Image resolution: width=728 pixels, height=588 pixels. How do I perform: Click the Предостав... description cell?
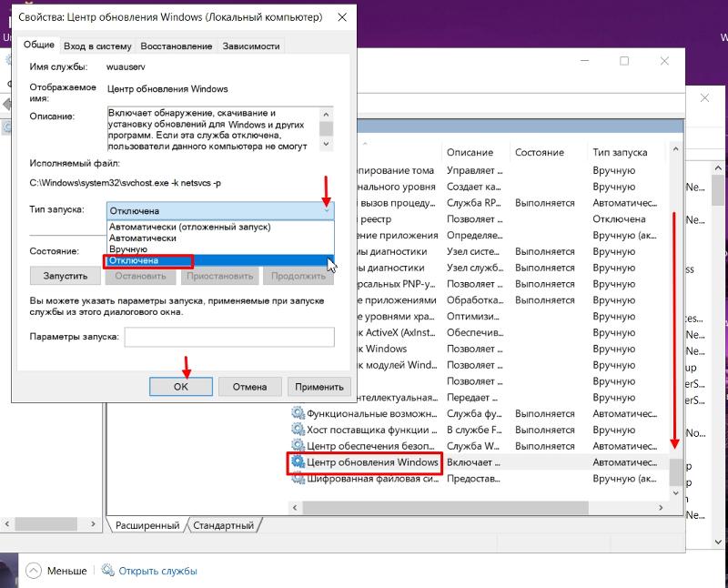point(473,479)
